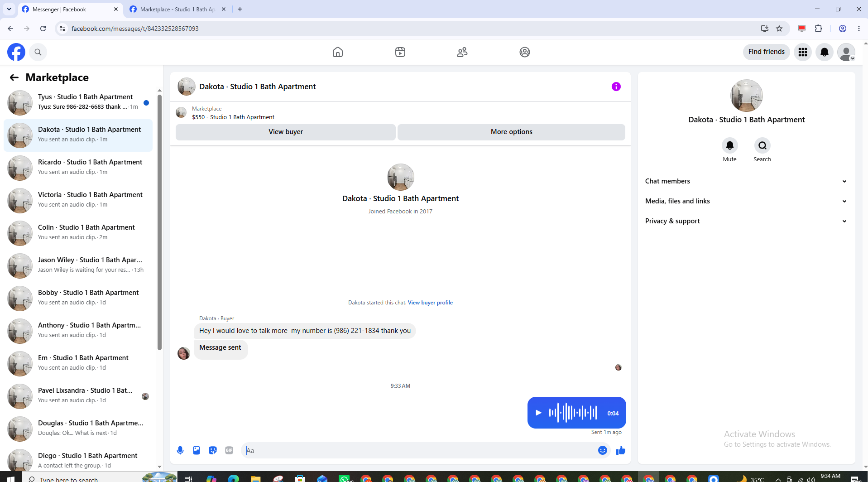868x482 pixels.
Task: Open conversation information icon
Action: 616,87
